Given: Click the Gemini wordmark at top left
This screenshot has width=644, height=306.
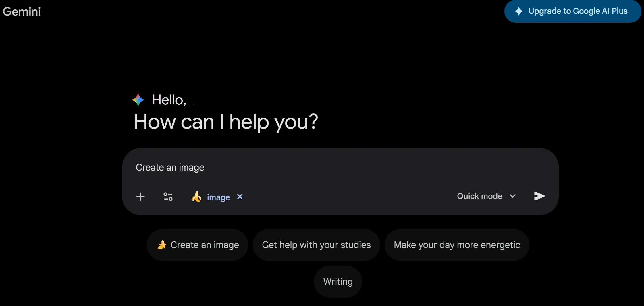Looking at the screenshot, I should (x=22, y=11).
